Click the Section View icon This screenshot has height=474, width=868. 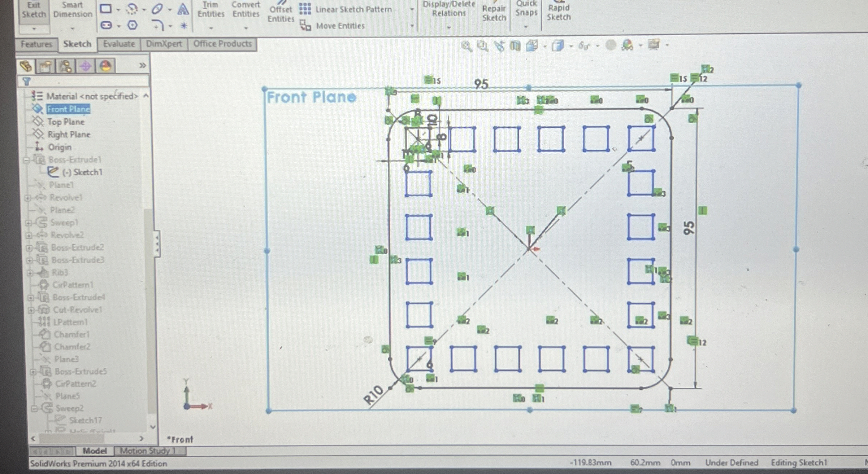click(515, 46)
